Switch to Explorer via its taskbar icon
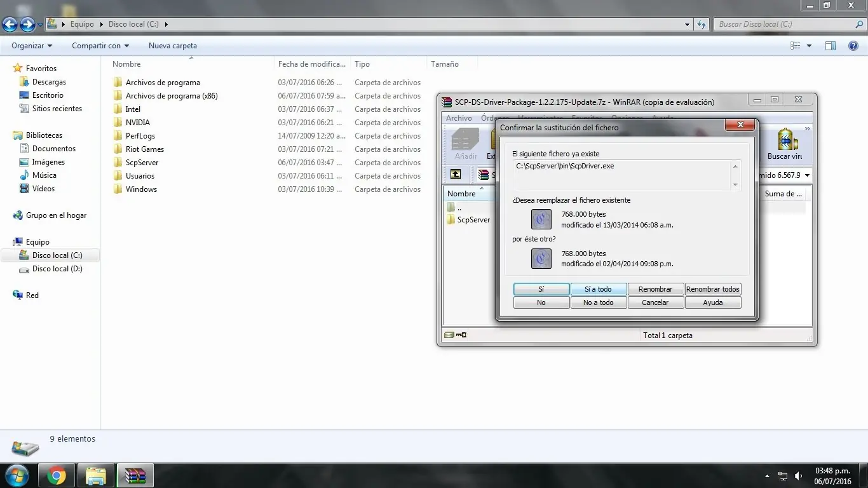 tap(96, 476)
